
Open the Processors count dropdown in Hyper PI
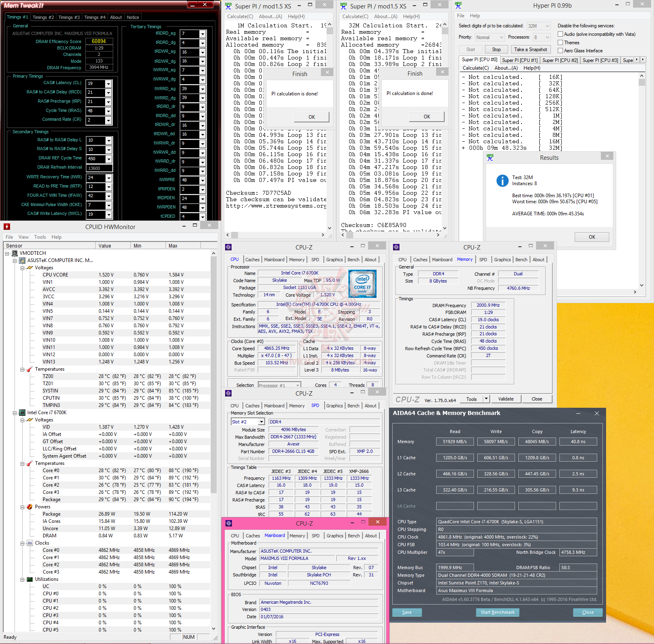pos(547,37)
